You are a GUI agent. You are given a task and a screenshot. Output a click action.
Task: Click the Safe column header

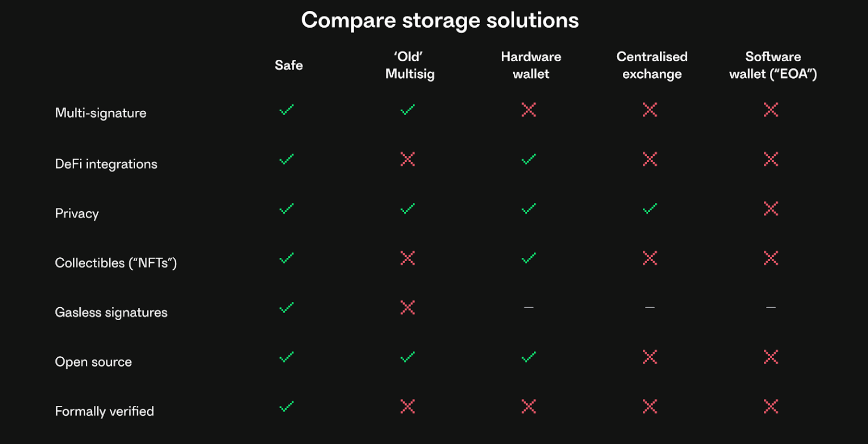[x=289, y=65]
